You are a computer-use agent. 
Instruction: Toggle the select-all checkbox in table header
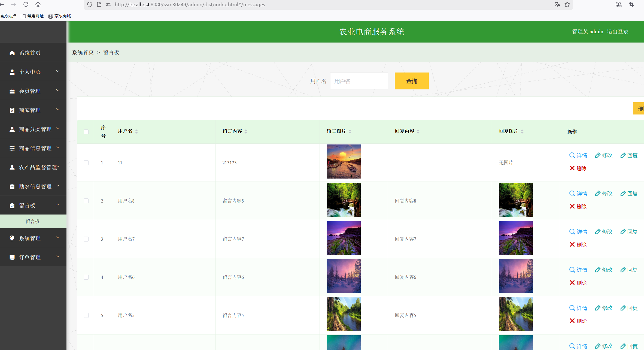click(x=86, y=132)
